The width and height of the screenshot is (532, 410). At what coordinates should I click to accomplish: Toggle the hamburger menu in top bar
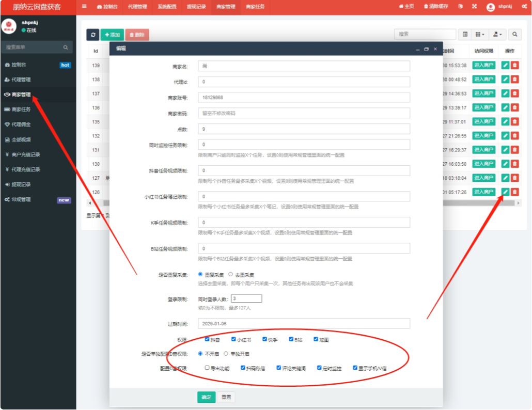point(84,6)
